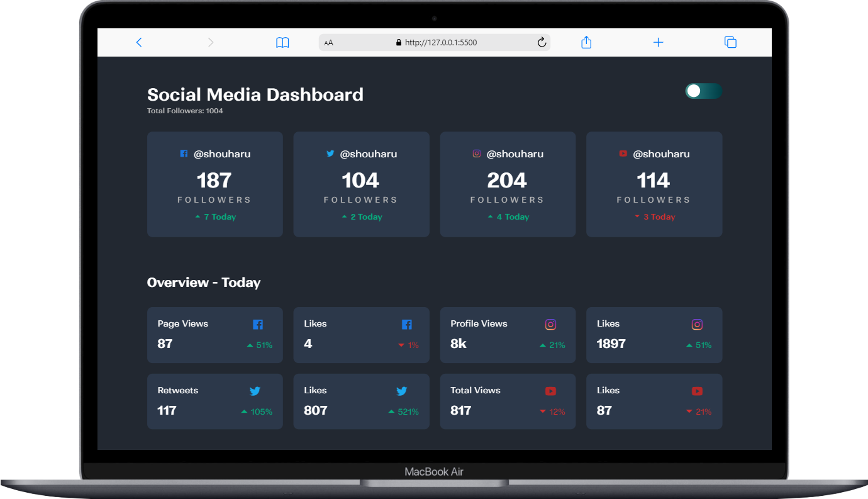The width and height of the screenshot is (868, 499).
Task: Reload the page with the refresh icon
Action: pyautogui.click(x=542, y=42)
